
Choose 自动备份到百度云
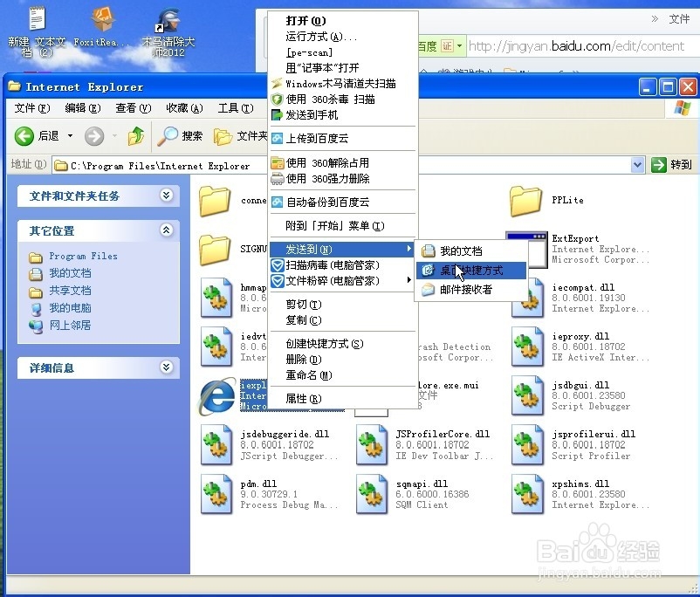pos(343,202)
